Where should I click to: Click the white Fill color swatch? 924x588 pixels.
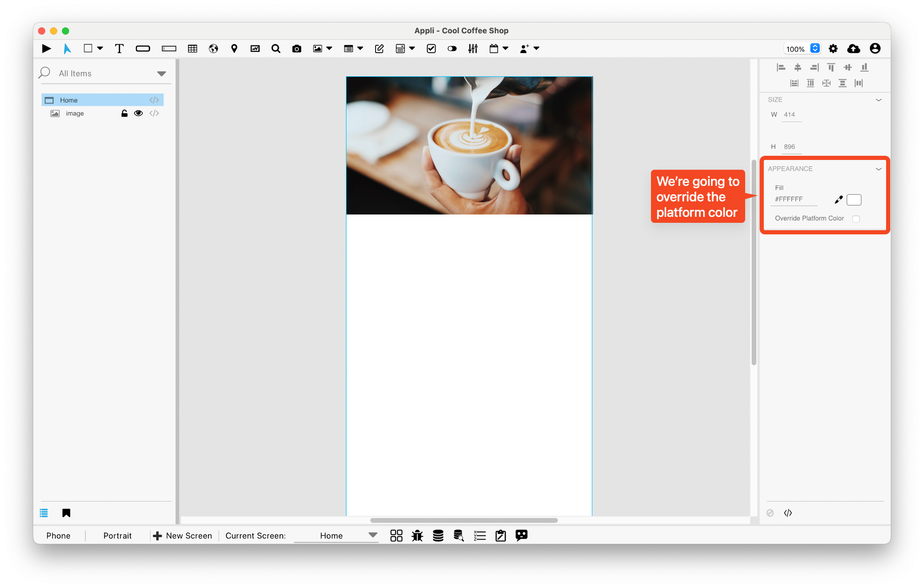(854, 199)
